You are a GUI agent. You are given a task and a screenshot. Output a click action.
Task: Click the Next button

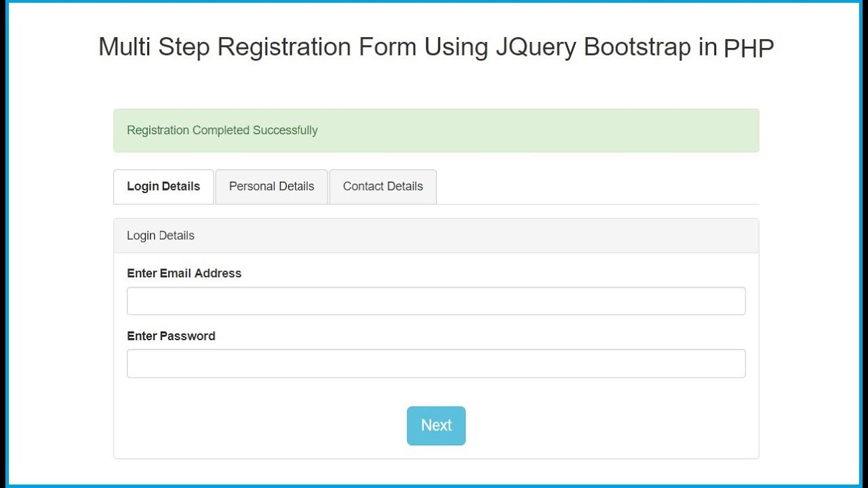pos(436,426)
